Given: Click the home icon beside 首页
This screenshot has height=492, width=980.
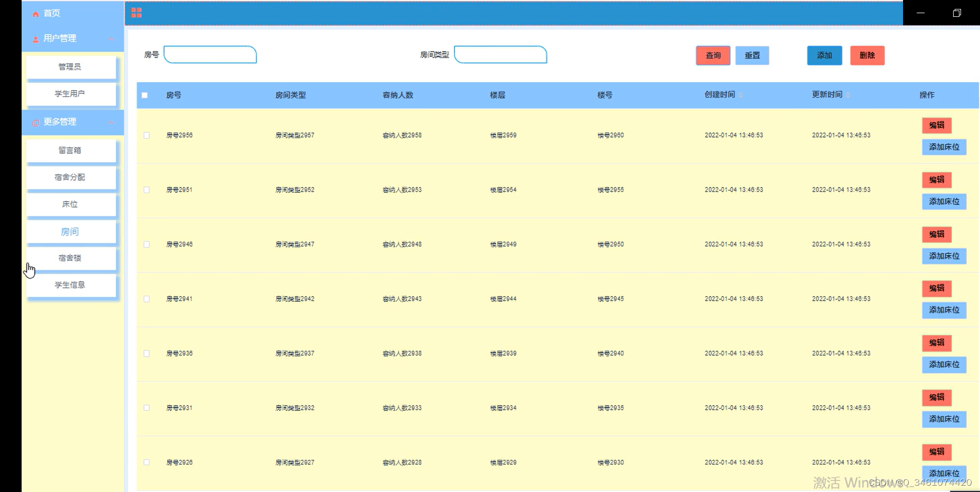Looking at the screenshot, I should click(x=36, y=14).
